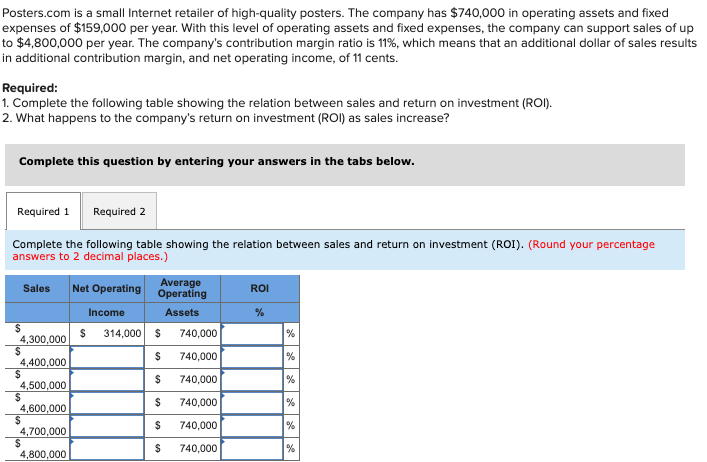Select the 4,500,000 sales cell

click(37, 380)
